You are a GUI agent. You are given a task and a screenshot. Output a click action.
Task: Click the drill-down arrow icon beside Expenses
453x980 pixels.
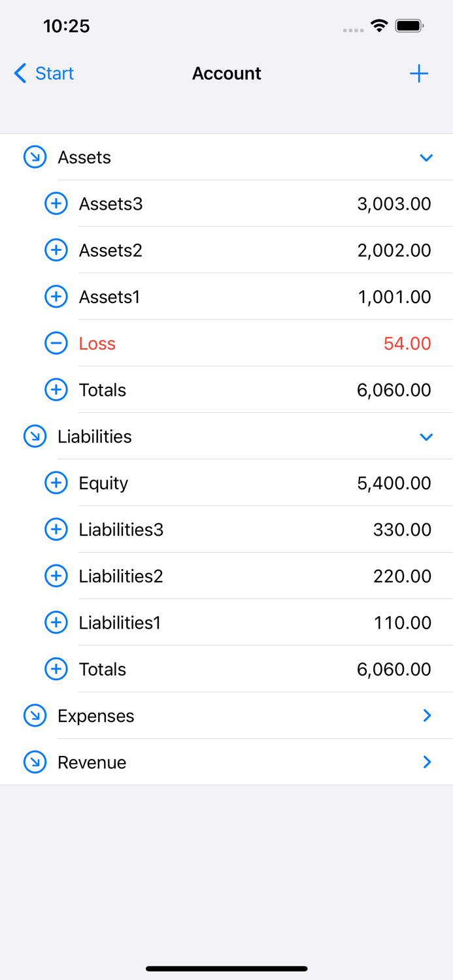[x=35, y=715]
